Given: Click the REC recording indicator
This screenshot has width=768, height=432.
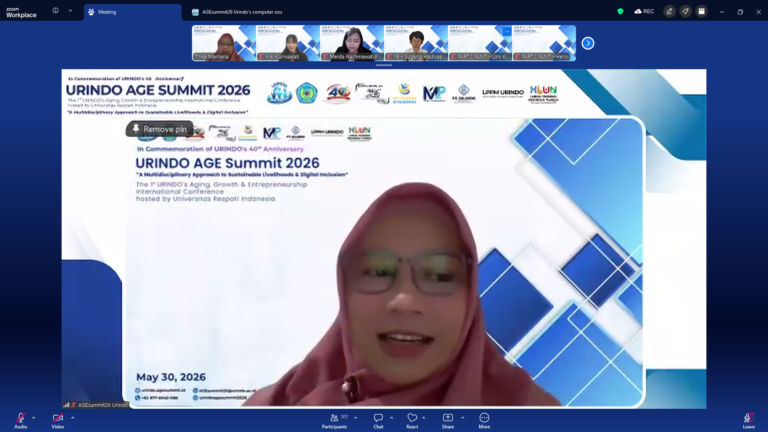Looking at the screenshot, I should tap(644, 11).
